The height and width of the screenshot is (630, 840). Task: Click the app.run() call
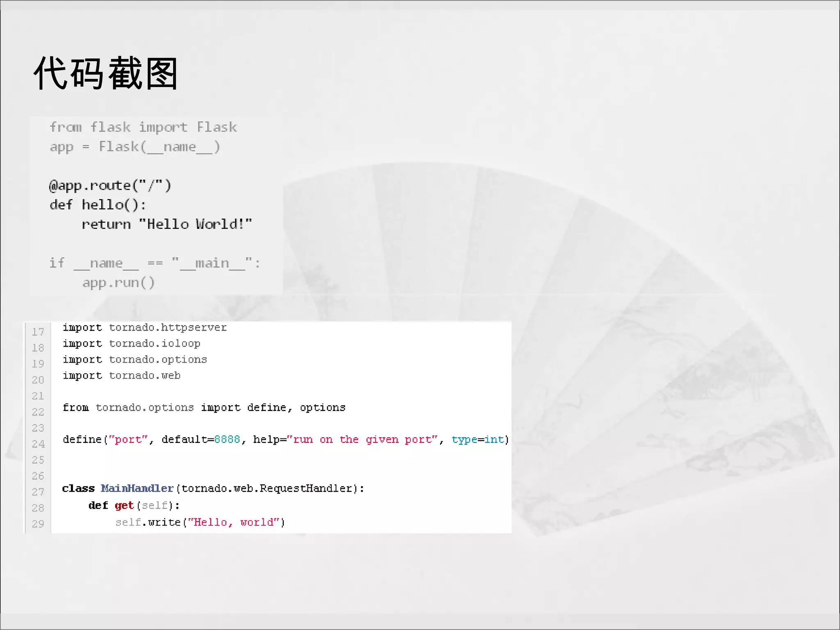[x=119, y=283]
